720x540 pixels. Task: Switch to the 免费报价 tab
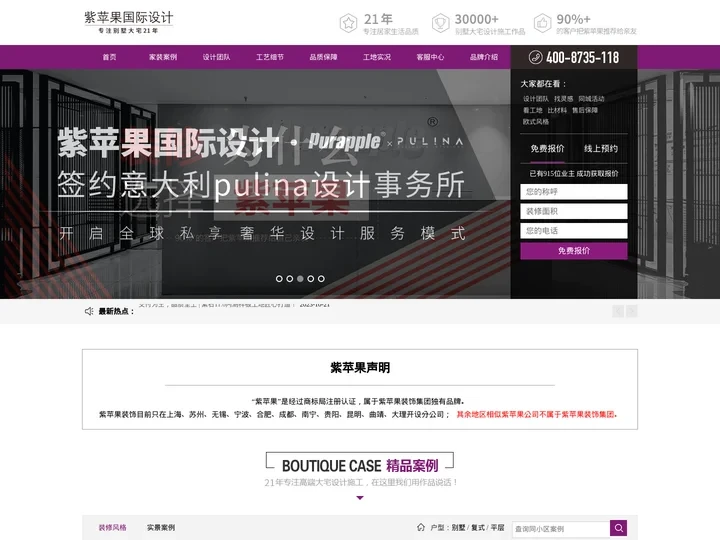(x=547, y=148)
